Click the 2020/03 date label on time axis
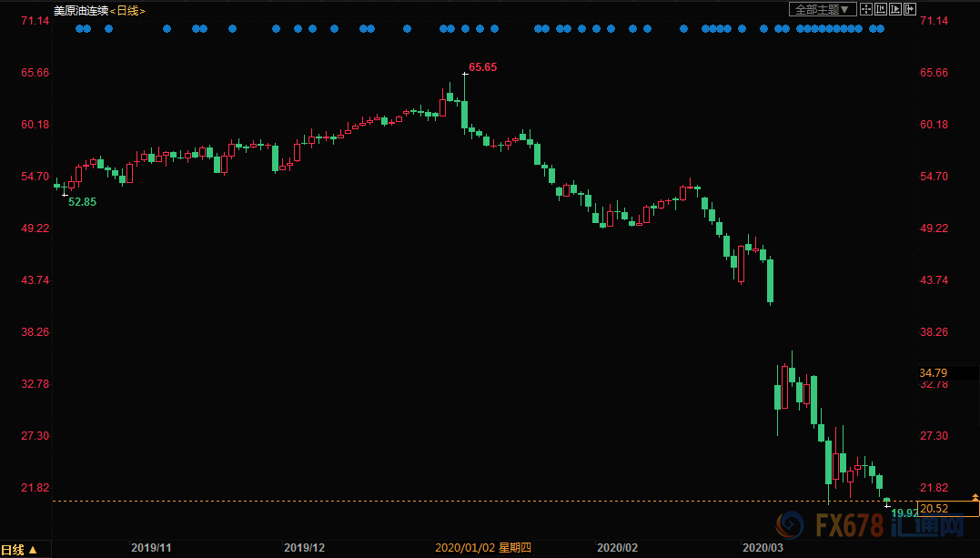The width and height of the screenshot is (980, 558). pos(763,548)
